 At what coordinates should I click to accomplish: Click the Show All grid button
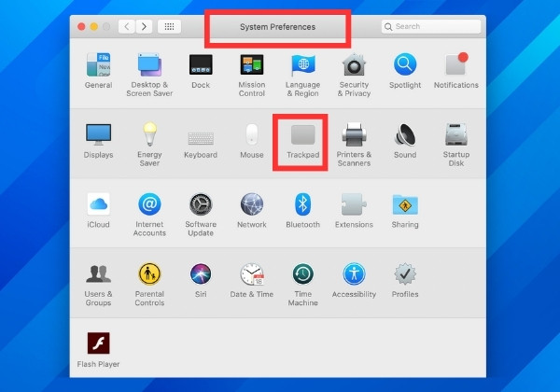[x=169, y=26]
